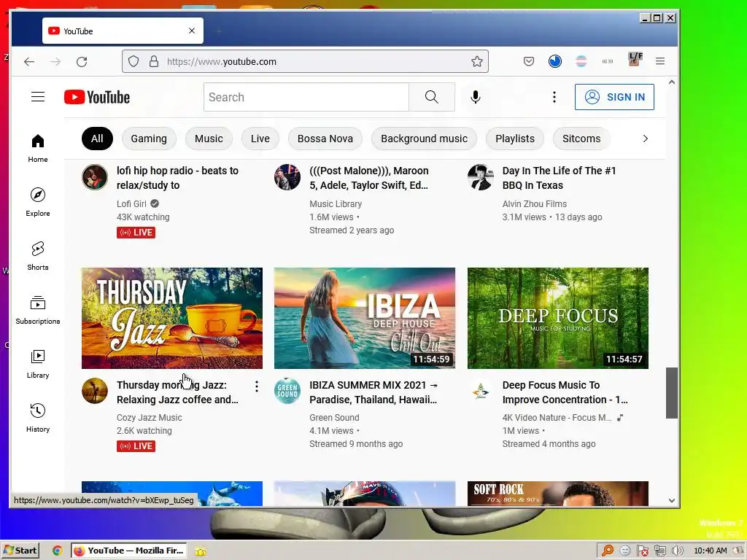Screen dimensions: 747x560
Task: Select the Background music filter chip
Action: click(424, 139)
